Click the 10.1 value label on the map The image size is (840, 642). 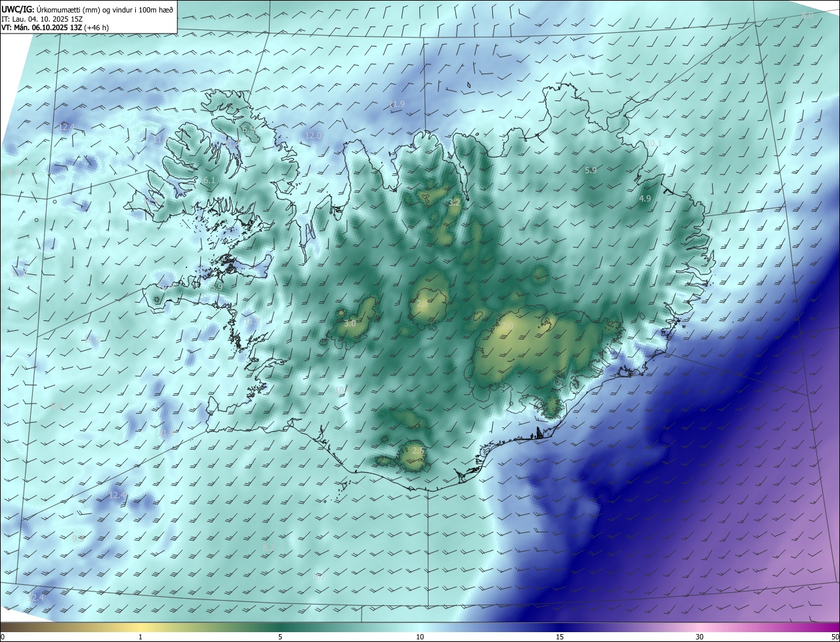coord(654,144)
